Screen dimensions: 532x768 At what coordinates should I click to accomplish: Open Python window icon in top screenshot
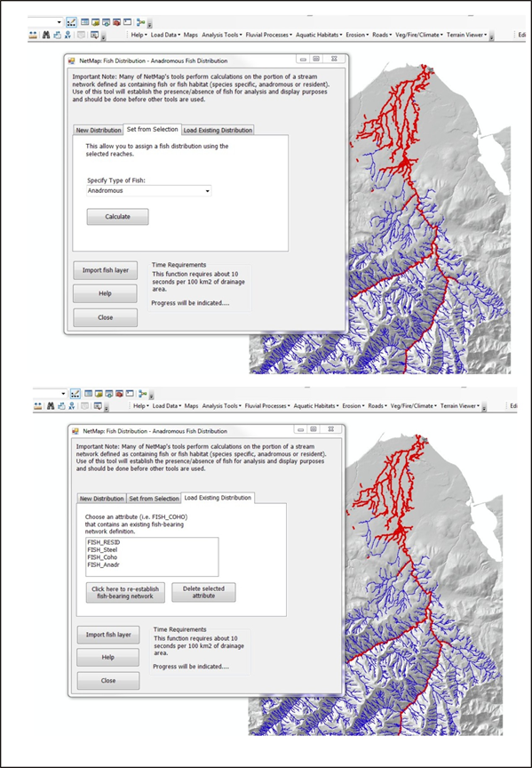(127, 22)
